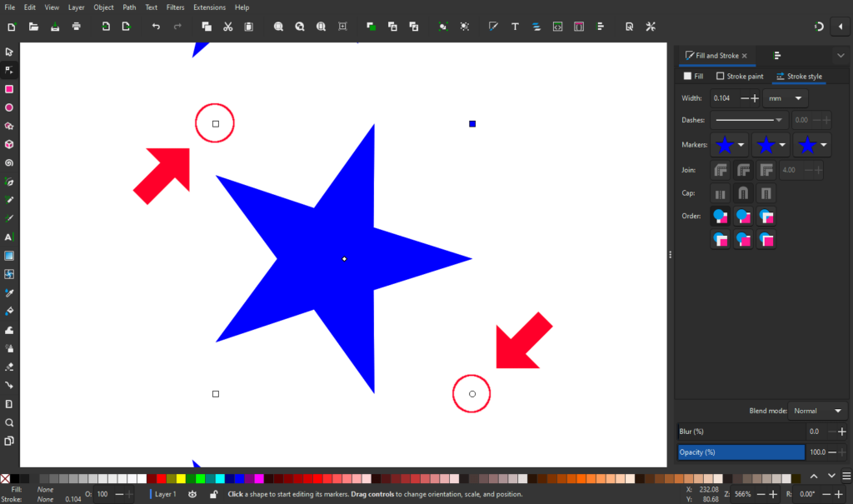
Task: Increase stroke Width with the plus button
Action: [x=755, y=97]
